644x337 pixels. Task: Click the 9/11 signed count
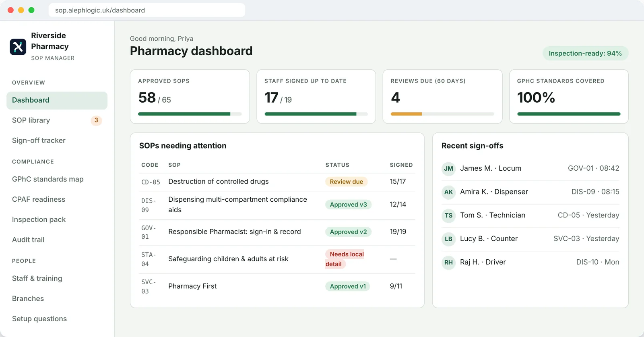point(396,286)
